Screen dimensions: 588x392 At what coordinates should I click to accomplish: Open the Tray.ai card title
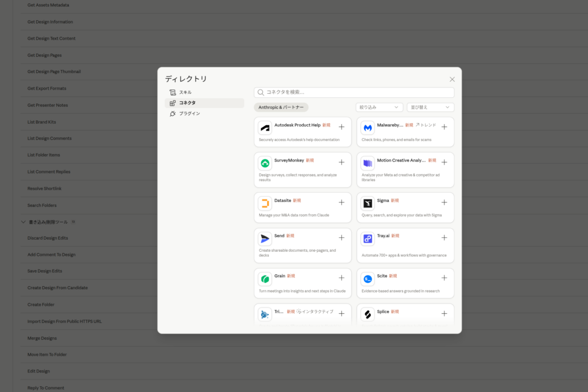383,236
